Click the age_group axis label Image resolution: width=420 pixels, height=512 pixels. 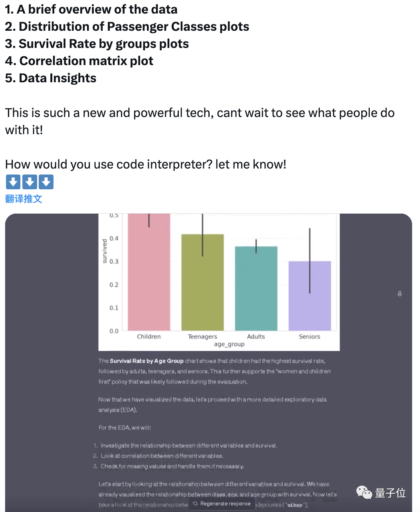pyautogui.click(x=229, y=344)
